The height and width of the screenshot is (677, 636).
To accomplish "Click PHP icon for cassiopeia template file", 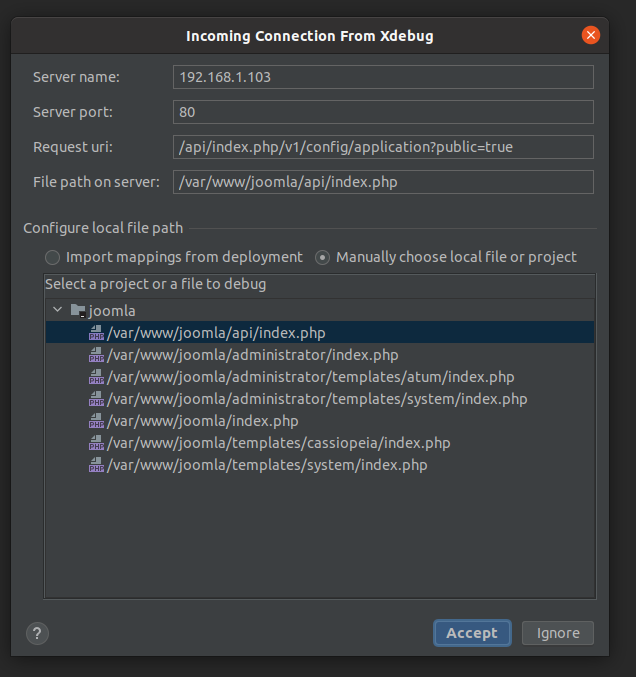I will [97, 443].
